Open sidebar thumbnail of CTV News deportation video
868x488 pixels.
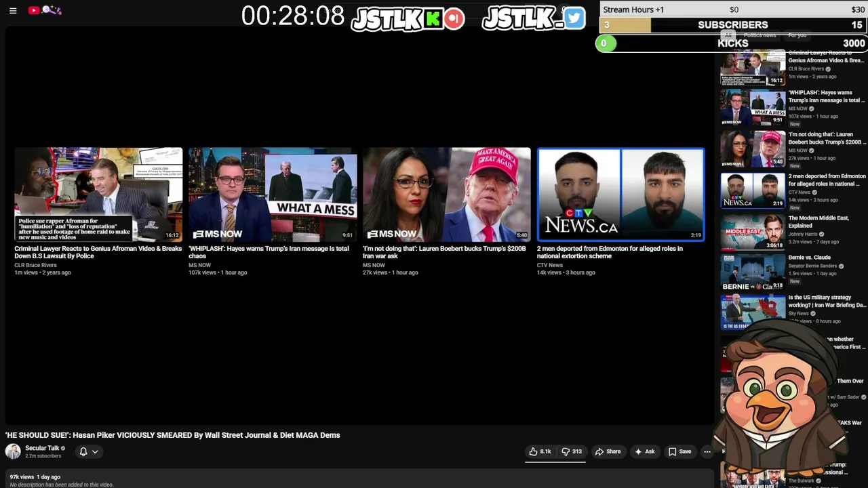click(x=753, y=190)
